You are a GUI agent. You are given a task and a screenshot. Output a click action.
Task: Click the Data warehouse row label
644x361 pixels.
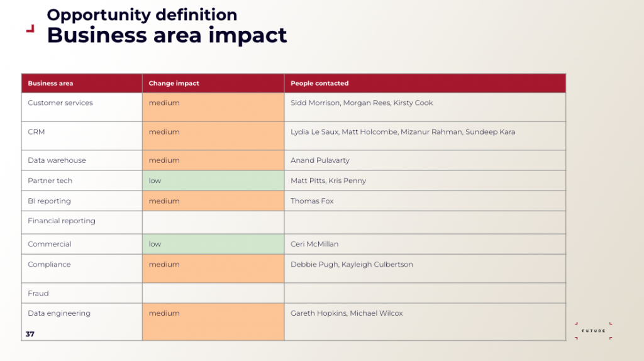(57, 160)
